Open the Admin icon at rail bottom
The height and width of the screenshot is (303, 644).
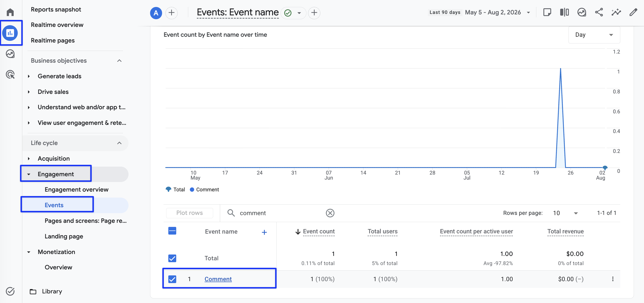[x=10, y=291]
